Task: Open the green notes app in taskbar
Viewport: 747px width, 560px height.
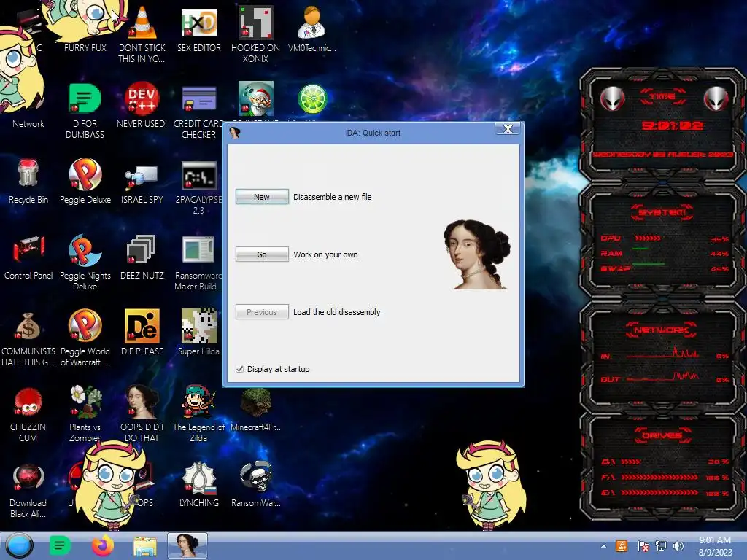Action: pyautogui.click(x=60, y=545)
